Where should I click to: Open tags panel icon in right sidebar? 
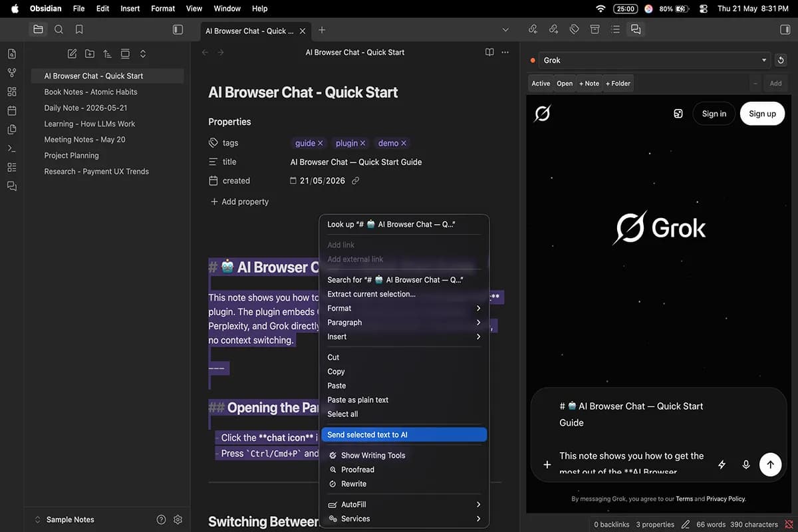coord(574,29)
